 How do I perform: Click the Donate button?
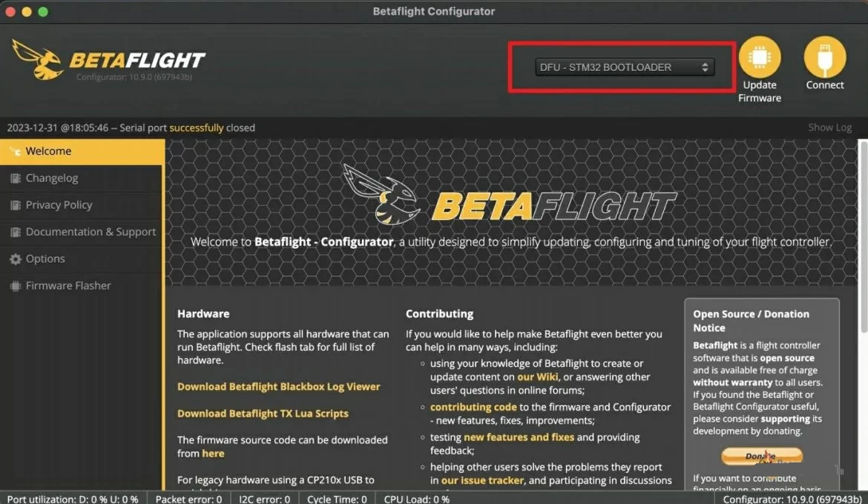[x=762, y=457]
